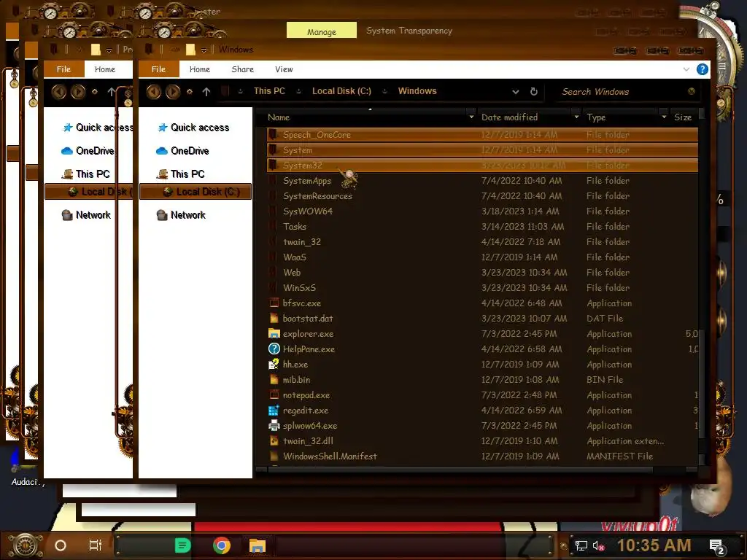
Task: Expand the ribbon with the chevron
Action: click(686, 69)
